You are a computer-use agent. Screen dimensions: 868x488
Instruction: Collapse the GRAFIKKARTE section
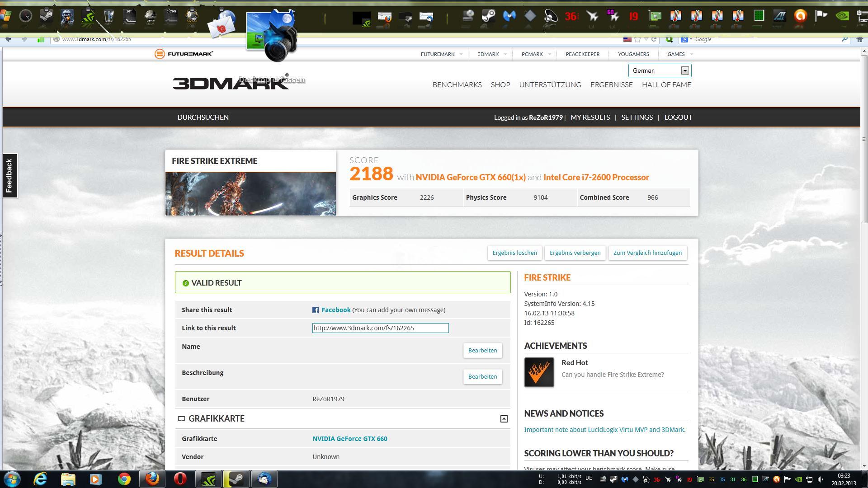click(x=504, y=419)
